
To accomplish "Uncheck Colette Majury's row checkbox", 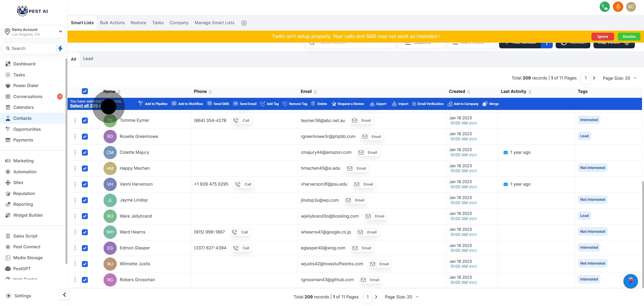I will point(85,152).
